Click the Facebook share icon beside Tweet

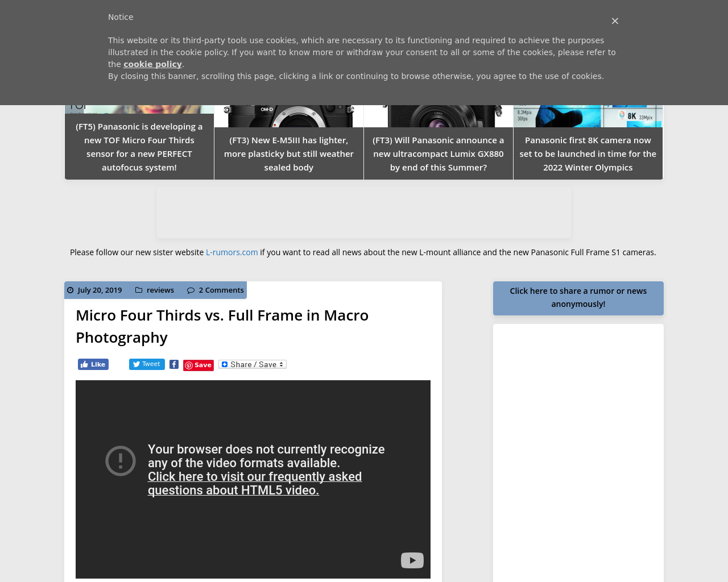coord(173,364)
